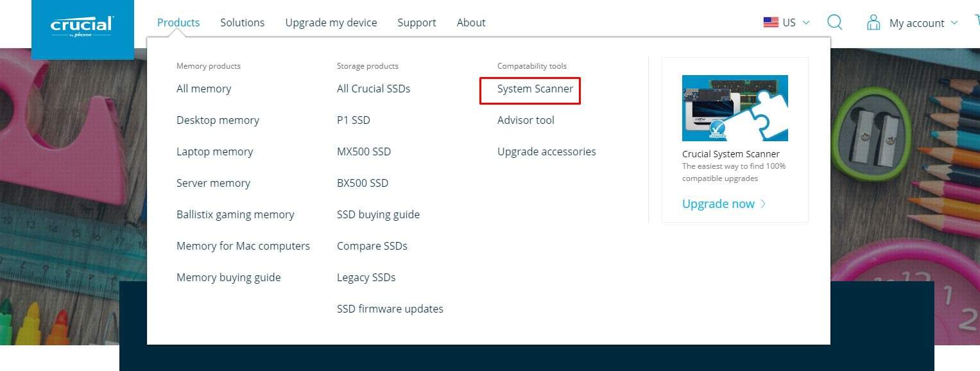
Task: Open the search magnifier icon
Action: 834,22
